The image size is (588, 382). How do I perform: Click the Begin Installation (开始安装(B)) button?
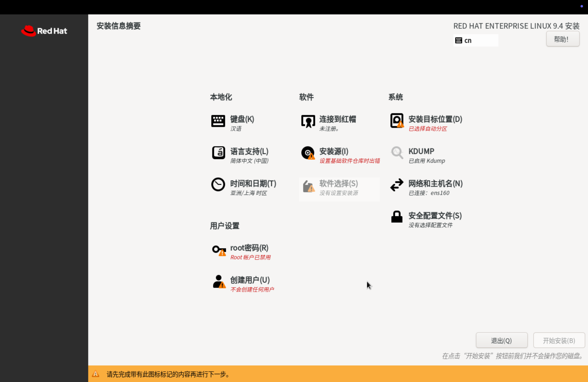559,341
